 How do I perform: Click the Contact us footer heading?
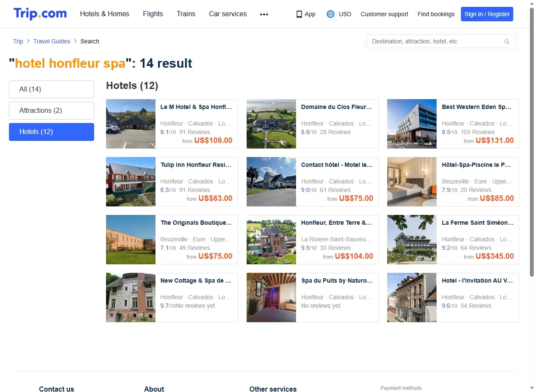[56, 389]
